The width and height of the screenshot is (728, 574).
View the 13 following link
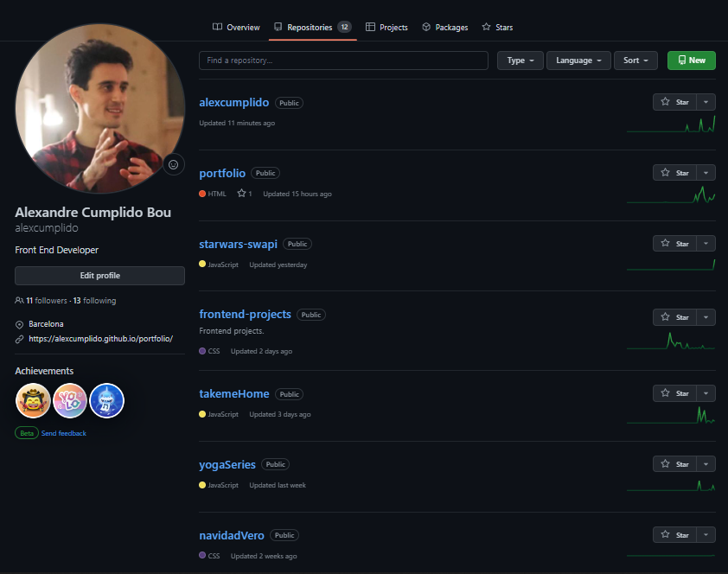(x=95, y=301)
